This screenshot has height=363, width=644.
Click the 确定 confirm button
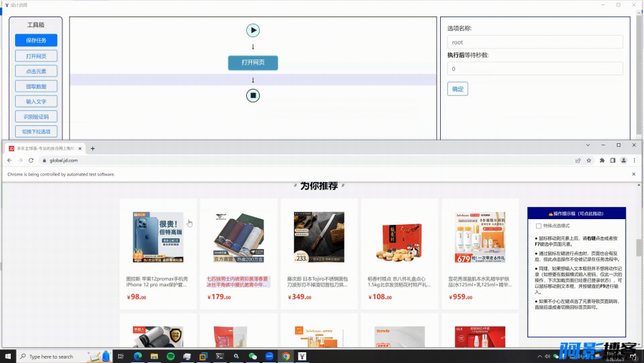pos(457,89)
